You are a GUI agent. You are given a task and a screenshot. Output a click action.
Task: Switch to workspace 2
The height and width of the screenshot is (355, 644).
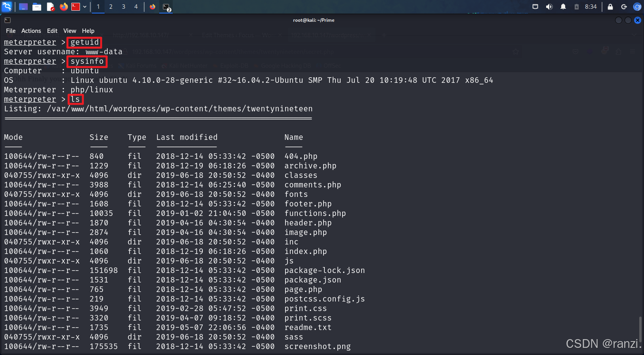pyautogui.click(x=111, y=7)
